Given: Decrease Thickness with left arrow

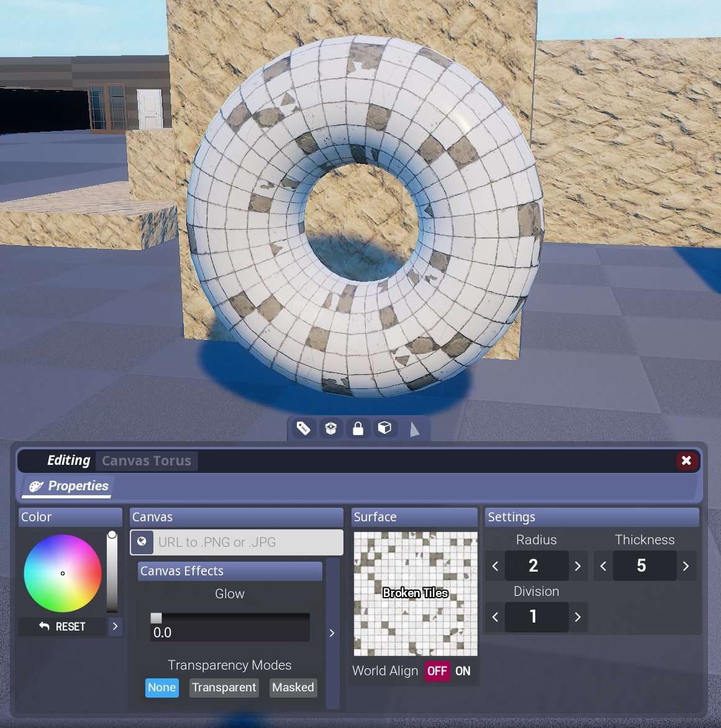Looking at the screenshot, I should click(x=603, y=566).
